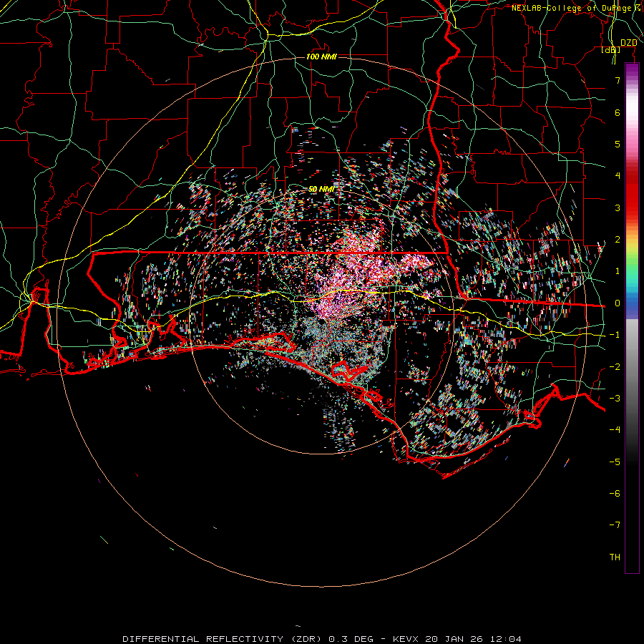Click the -1 value on the scale
The image size is (644, 644).
click(615, 335)
